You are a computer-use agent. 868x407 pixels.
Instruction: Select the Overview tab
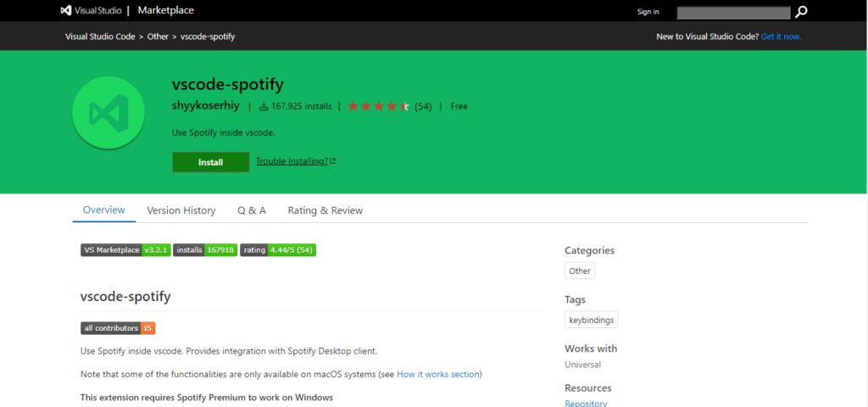point(104,210)
